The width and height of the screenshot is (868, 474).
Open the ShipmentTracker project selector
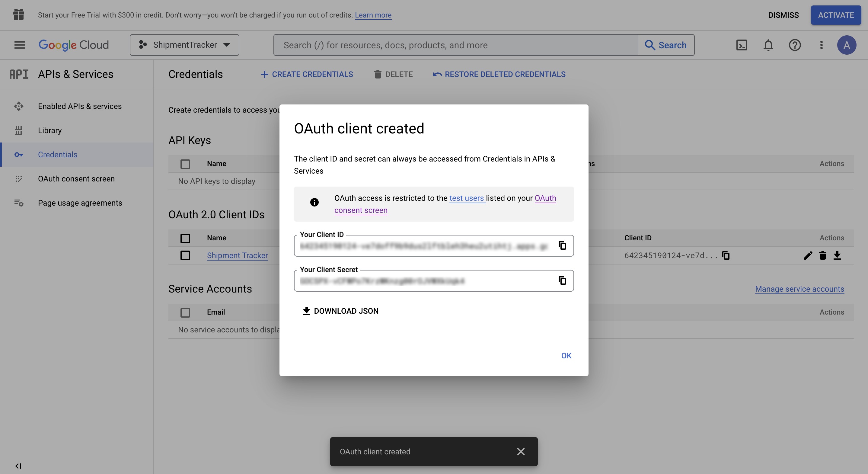(x=184, y=45)
